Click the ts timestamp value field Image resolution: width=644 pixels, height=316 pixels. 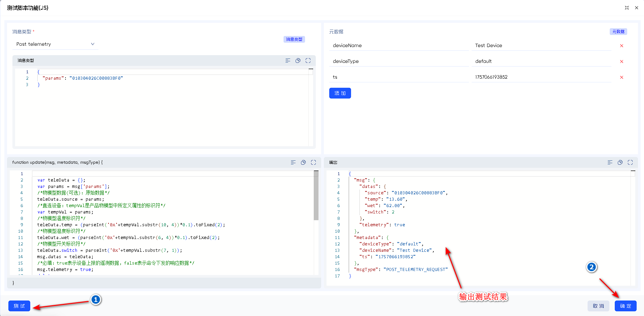541,77
